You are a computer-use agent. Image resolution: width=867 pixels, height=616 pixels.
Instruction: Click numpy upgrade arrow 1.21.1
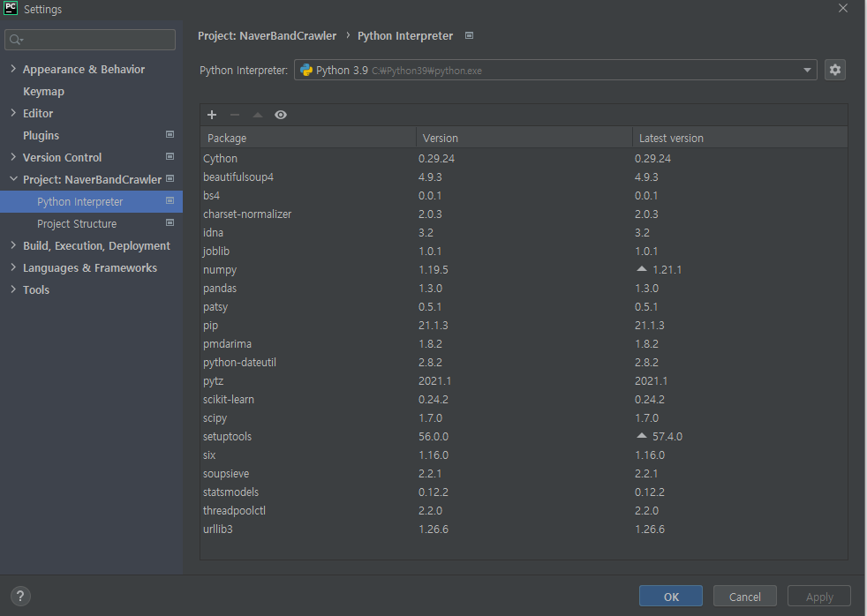click(641, 269)
